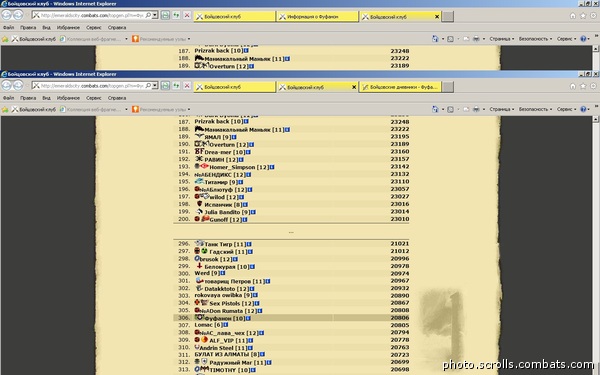Viewport: 600px width, 375px height.
Task: Expand address bar dropdown in back window
Action: click(x=155, y=15)
